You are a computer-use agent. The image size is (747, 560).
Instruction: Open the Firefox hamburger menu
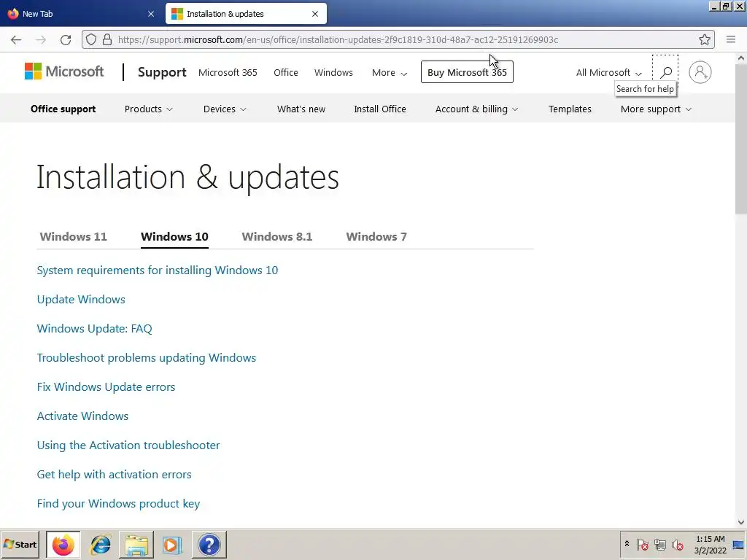point(731,39)
